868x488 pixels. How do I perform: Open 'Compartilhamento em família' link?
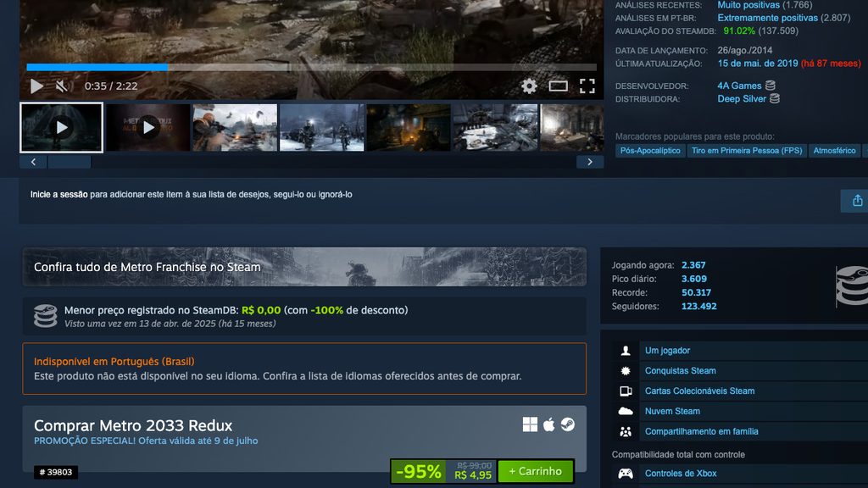click(x=701, y=431)
